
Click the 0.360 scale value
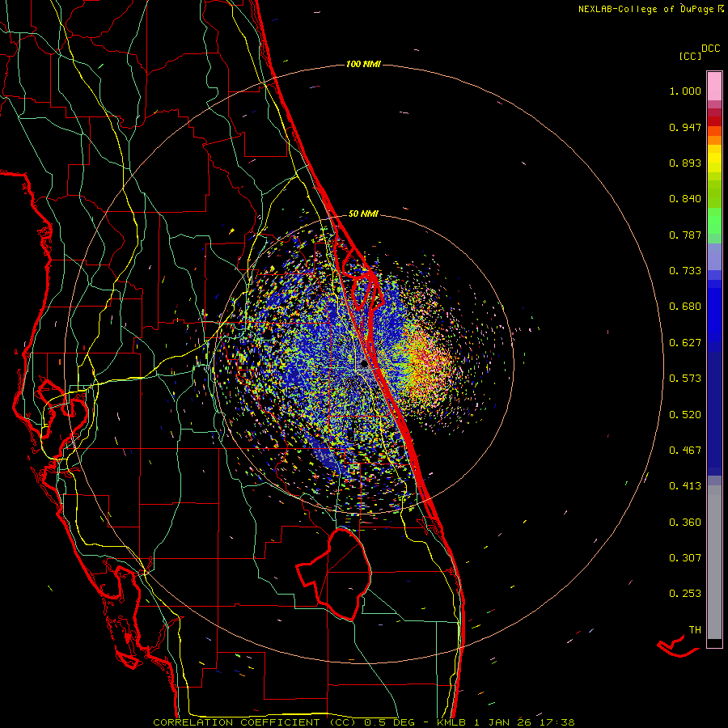pyautogui.click(x=685, y=523)
